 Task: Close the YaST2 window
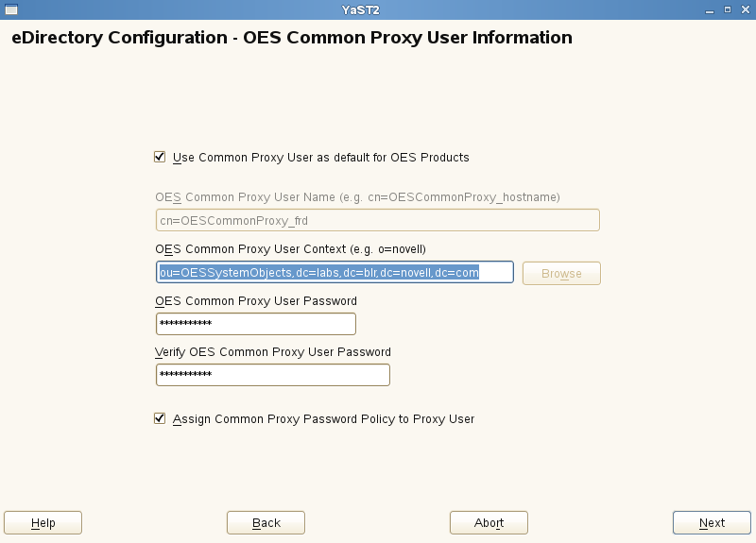point(744,8)
